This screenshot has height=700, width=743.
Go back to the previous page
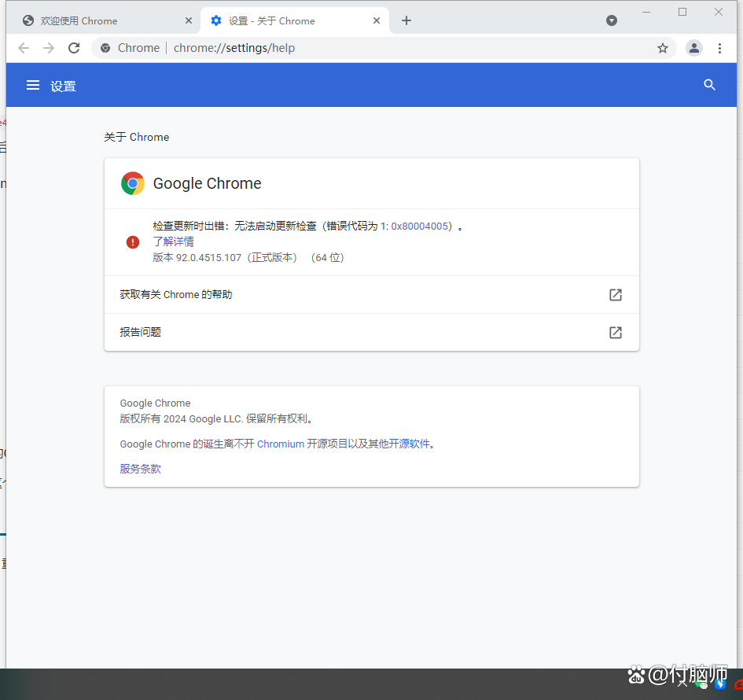click(x=24, y=48)
